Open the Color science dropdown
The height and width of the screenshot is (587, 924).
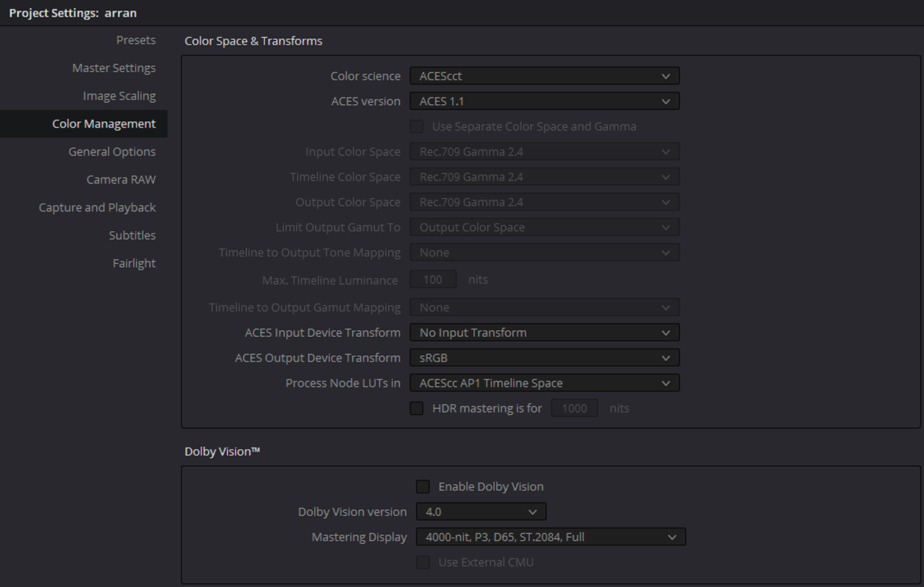pos(545,76)
